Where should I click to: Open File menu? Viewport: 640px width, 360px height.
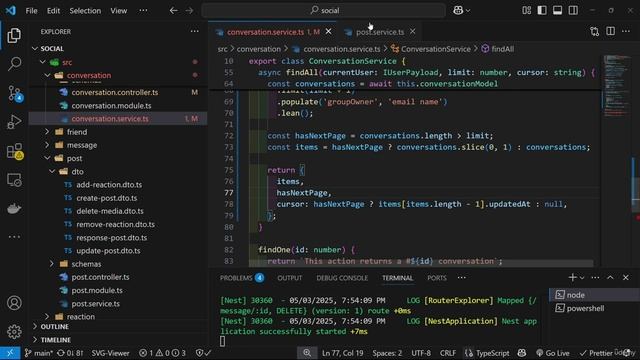pos(31,11)
